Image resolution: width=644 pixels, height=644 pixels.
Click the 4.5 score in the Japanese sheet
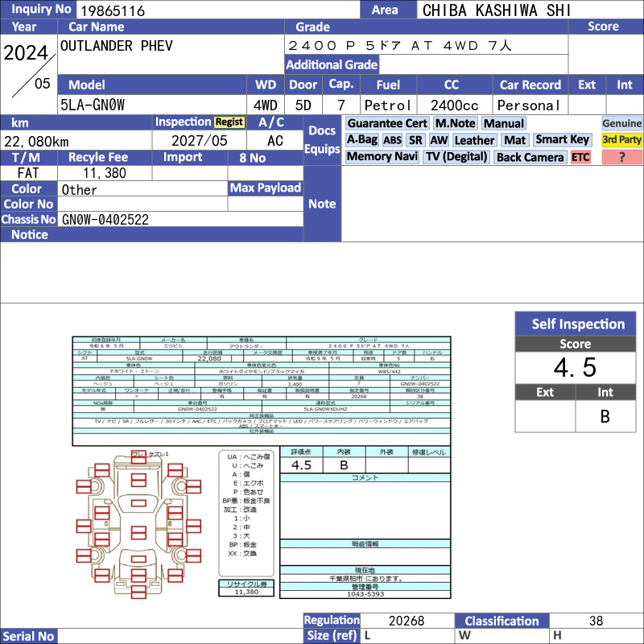pos(301,465)
